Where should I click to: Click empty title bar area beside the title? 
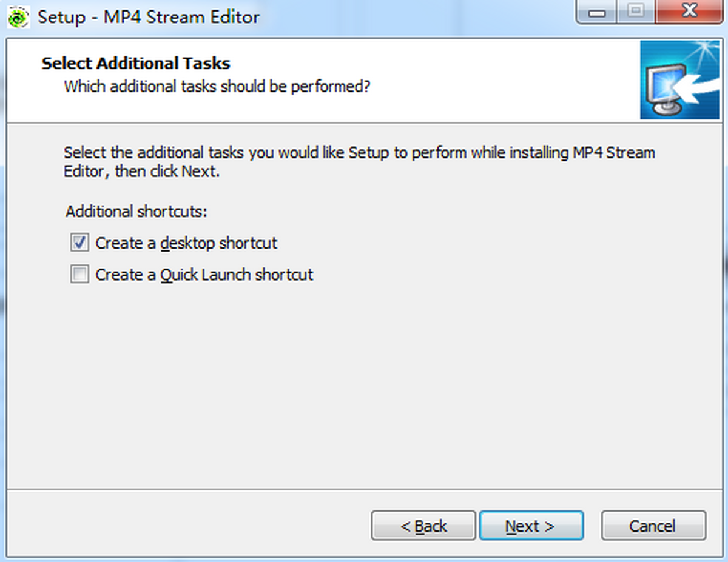(x=413, y=16)
